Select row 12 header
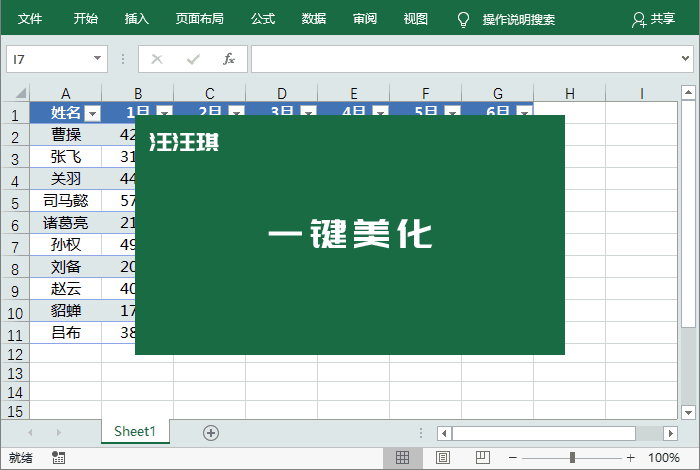700x470 pixels. (x=15, y=354)
